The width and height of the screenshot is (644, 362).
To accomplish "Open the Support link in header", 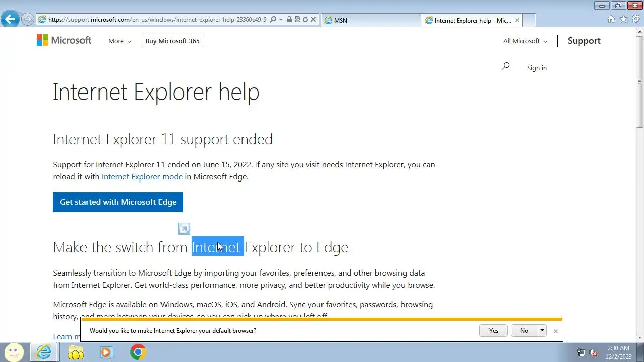I will pos(584,41).
